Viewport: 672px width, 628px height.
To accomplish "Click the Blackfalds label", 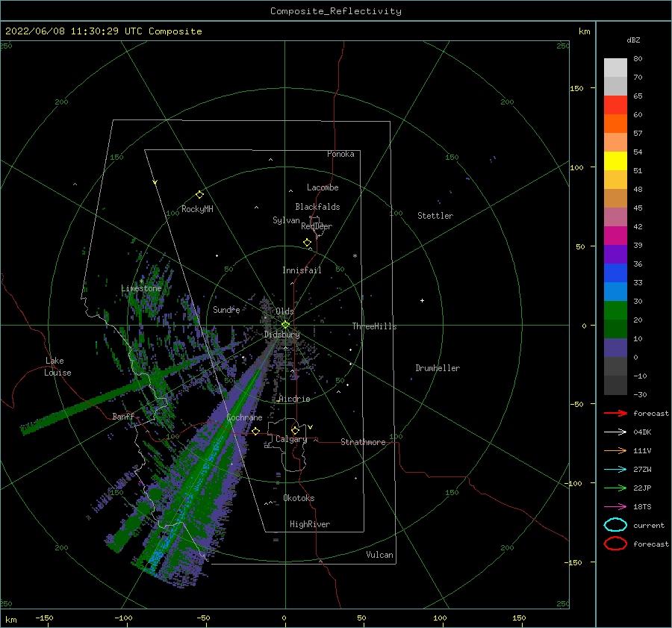I will pos(317,207).
